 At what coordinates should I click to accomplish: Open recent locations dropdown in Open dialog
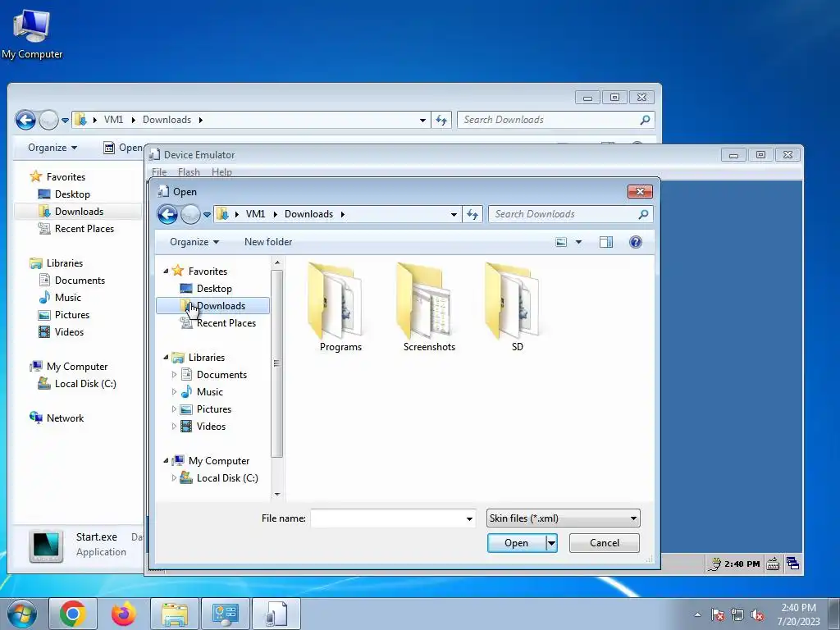pyautogui.click(x=208, y=215)
